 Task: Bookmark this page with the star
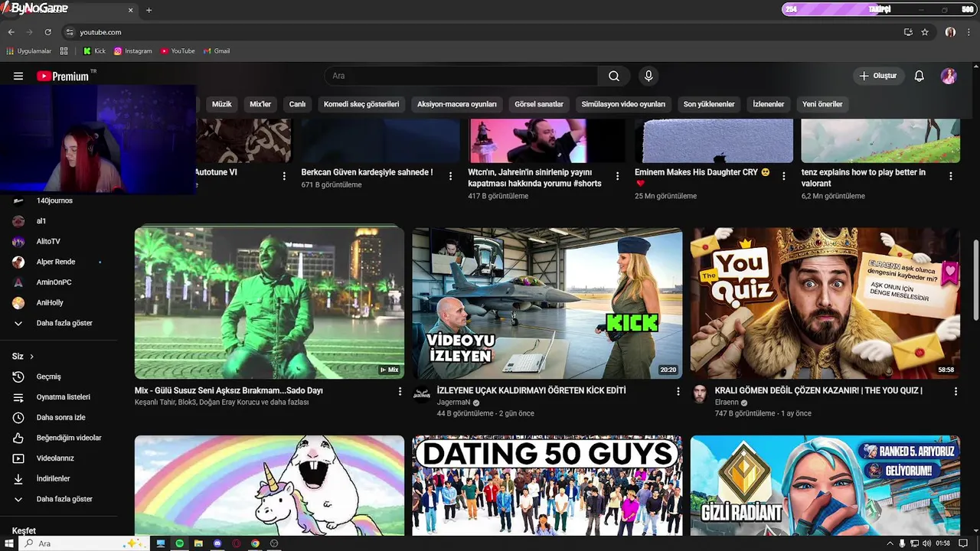(925, 32)
